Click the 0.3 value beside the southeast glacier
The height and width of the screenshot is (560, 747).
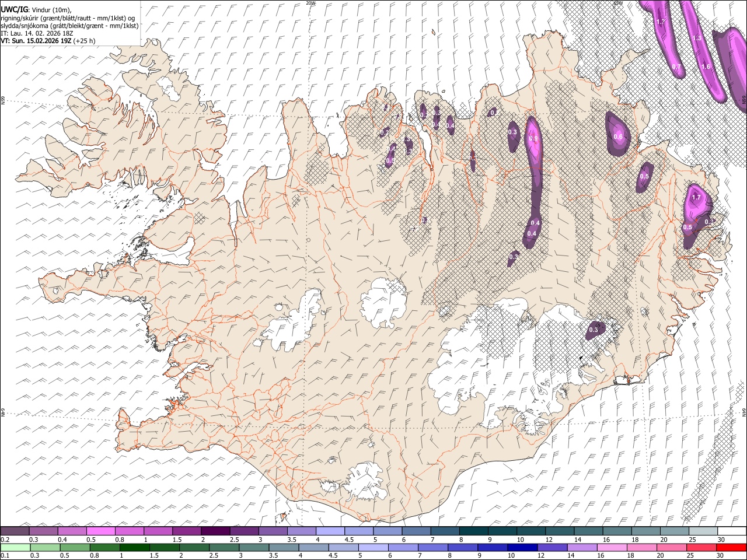pos(594,330)
